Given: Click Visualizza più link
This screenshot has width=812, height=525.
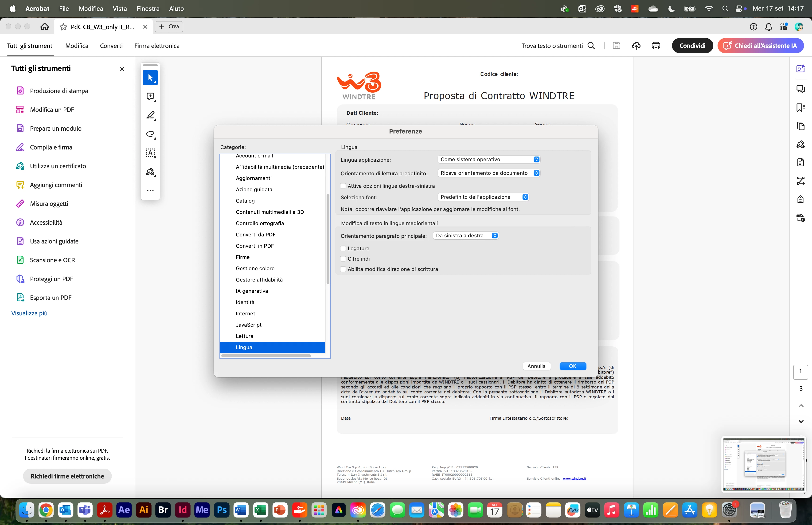Looking at the screenshot, I should 29,313.
